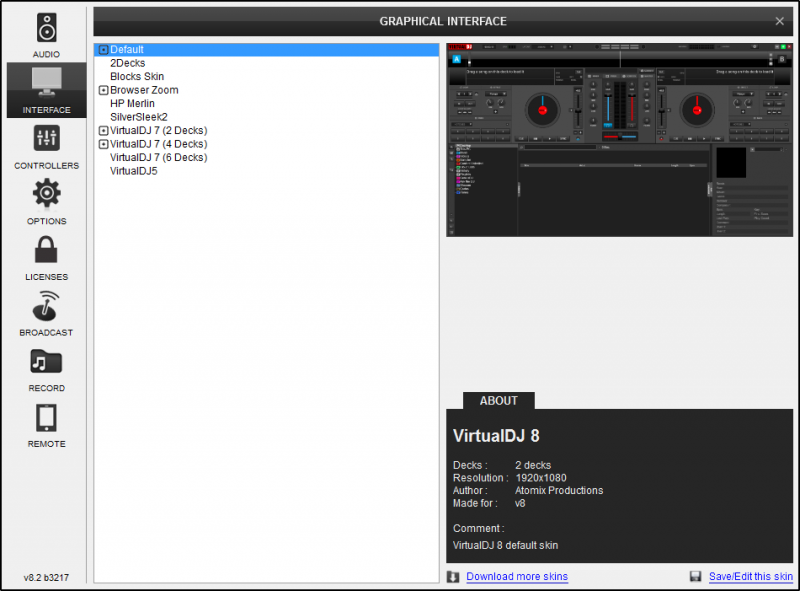The width and height of the screenshot is (800, 591).
Task: Select the VirtualDJ5 skin
Action: 134,171
